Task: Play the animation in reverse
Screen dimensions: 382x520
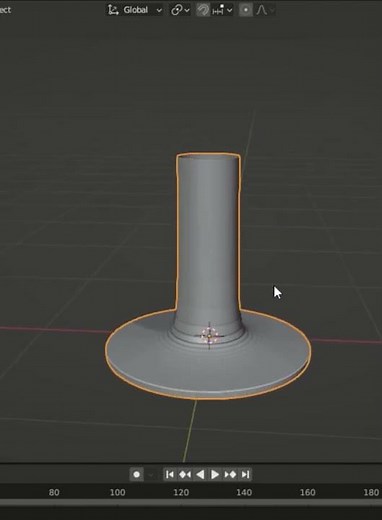Action: pos(200,474)
